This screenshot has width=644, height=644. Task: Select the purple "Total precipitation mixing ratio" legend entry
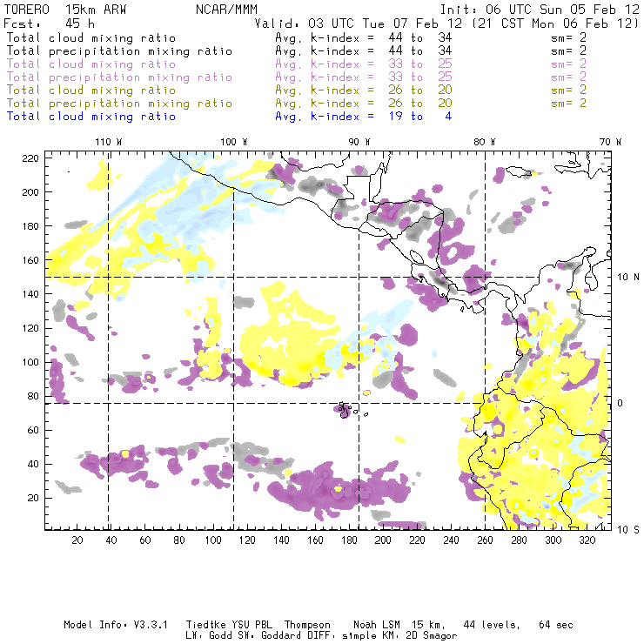tap(119, 77)
